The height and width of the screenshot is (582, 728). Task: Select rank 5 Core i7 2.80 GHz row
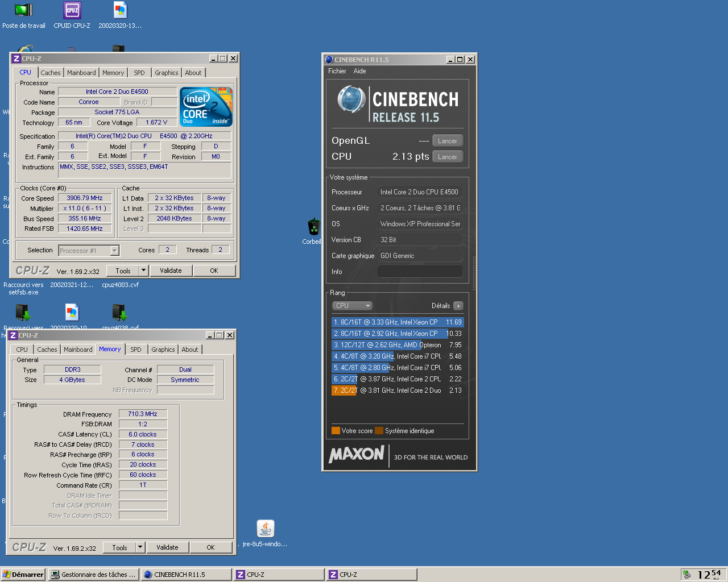398,368
